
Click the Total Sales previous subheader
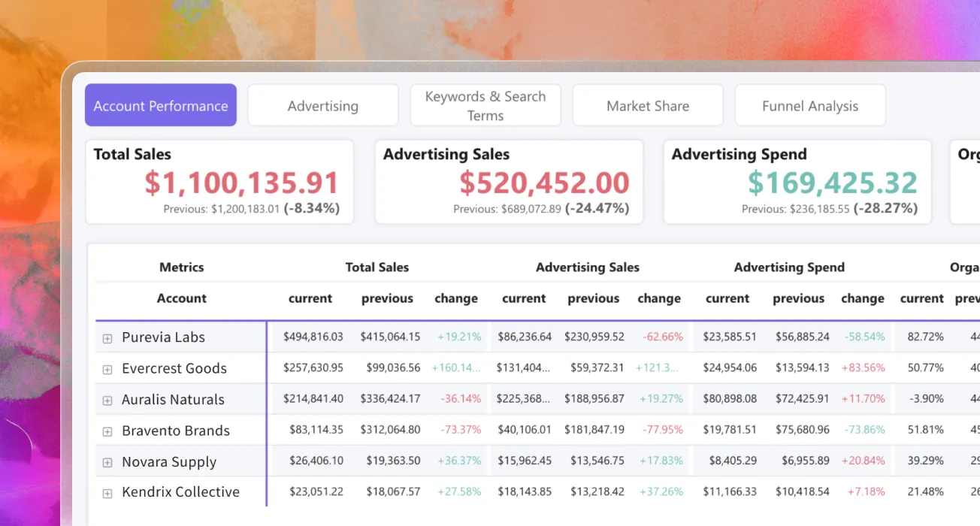[387, 298]
